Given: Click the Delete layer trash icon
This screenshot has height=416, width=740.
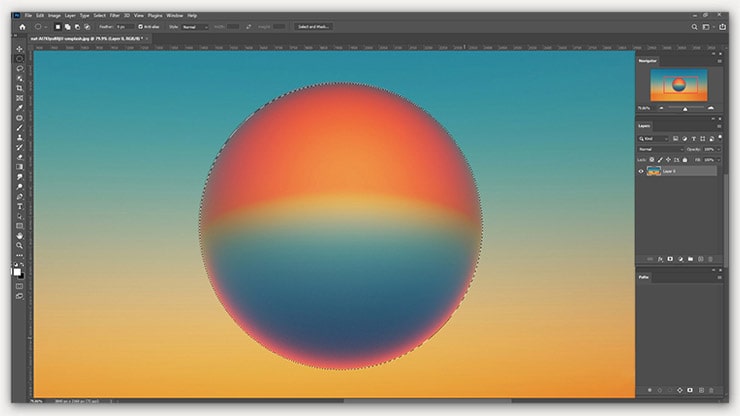Looking at the screenshot, I should pyautogui.click(x=711, y=259).
